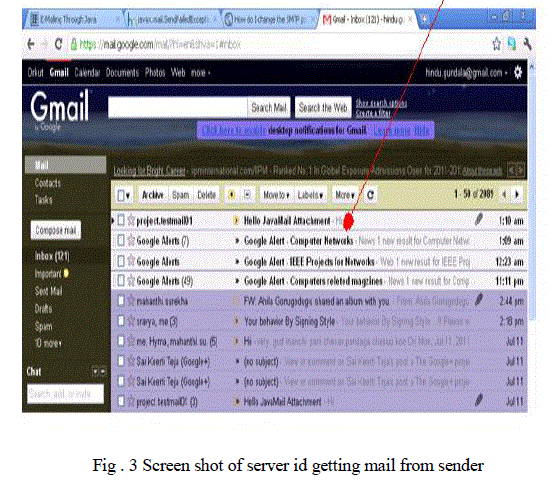Open Sent Mail folder
Screen dimensions: 553x481
[48, 291]
